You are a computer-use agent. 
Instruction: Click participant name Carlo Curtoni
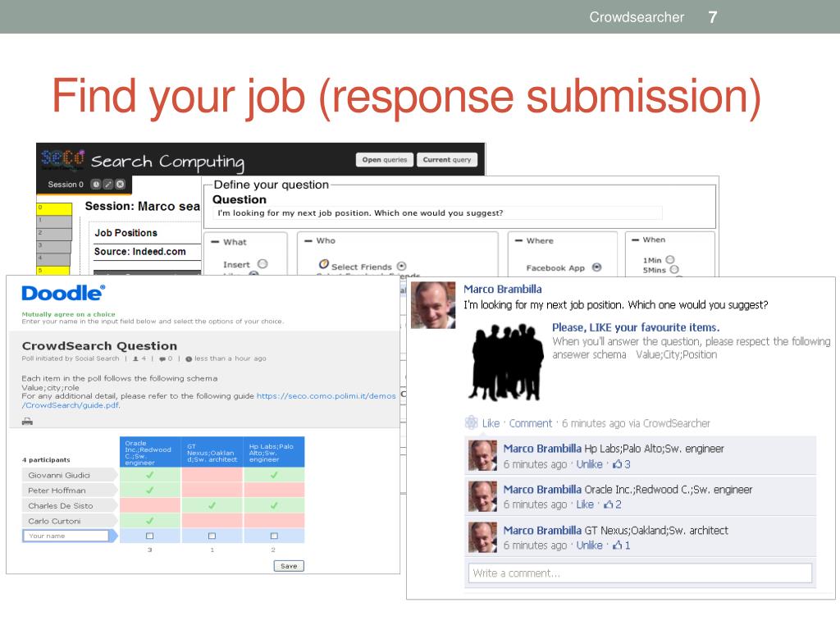point(54,521)
